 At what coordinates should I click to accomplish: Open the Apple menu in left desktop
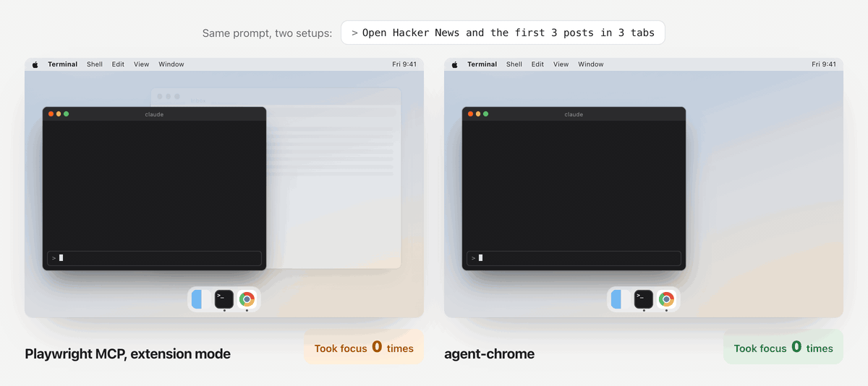35,64
